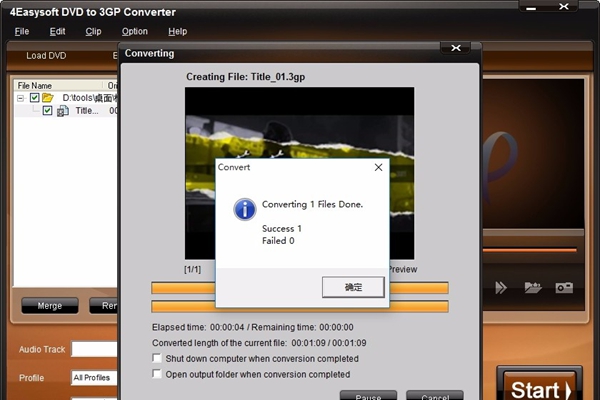This screenshot has width=600, height=400.
Task: Open the Help menu
Action: [178, 31]
